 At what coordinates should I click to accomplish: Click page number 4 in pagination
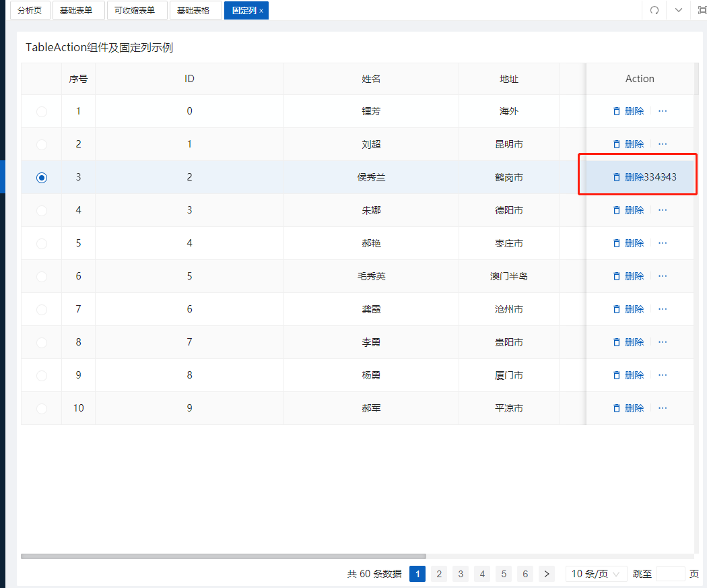(x=482, y=573)
